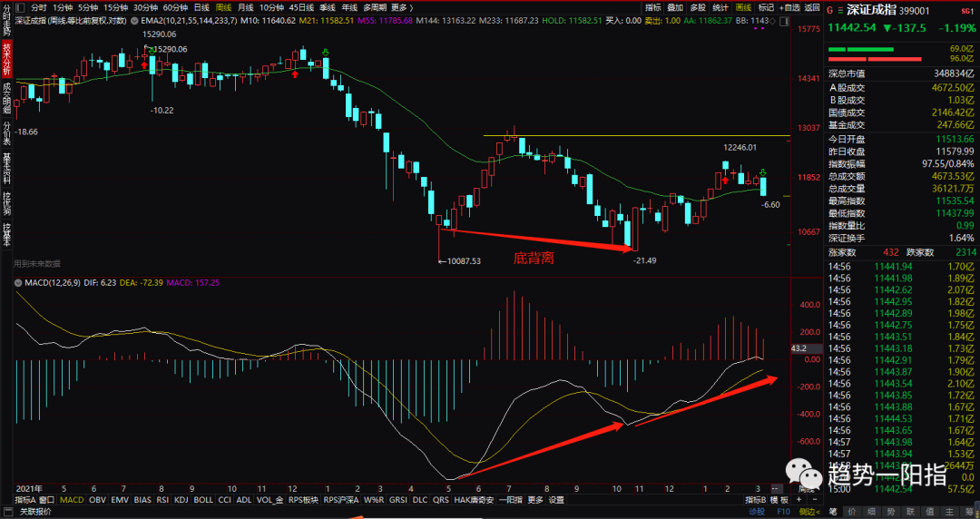Screen dimensions: 980x519
Task: Switch to 日线 period
Action: [x=201, y=7]
